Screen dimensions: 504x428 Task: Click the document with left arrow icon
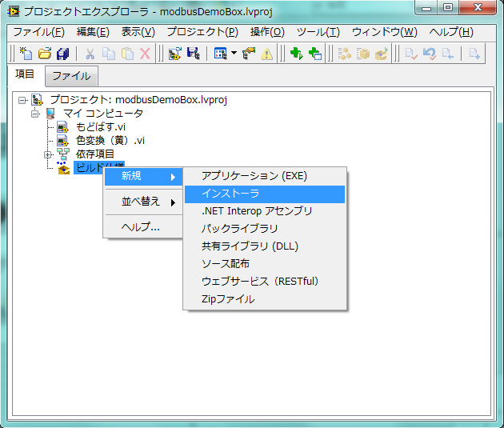coord(448,54)
